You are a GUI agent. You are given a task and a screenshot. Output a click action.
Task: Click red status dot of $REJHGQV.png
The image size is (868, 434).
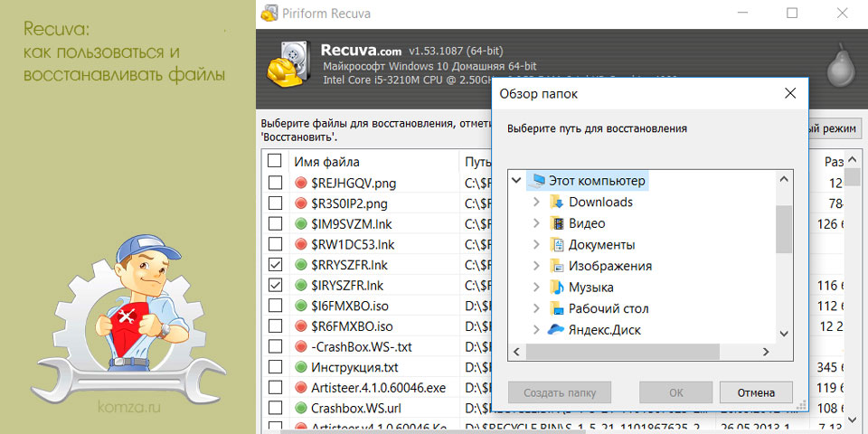(300, 183)
